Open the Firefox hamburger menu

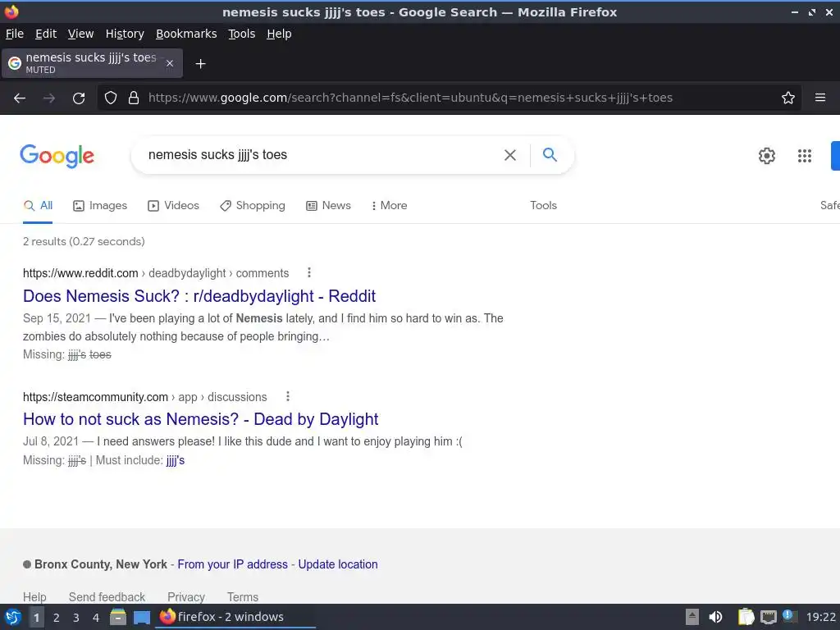click(x=820, y=98)
